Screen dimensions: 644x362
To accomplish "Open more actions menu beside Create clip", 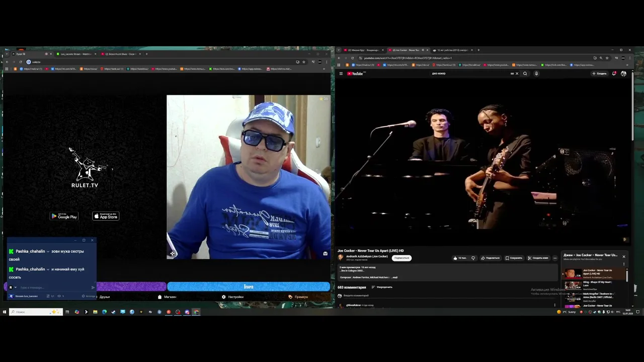I will click(x=555, y=258).
